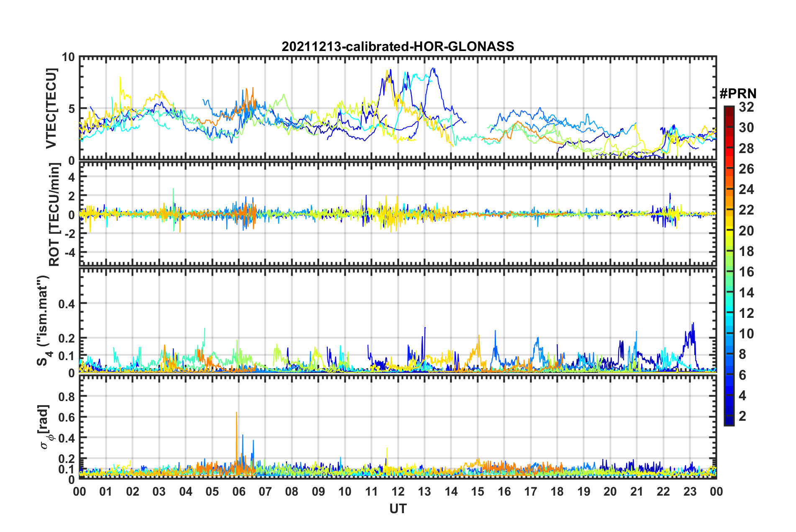Viewport: 796px width, 532px height.
Task: Select the colorbar tick label "24"
Action: [x=746, y=189]
